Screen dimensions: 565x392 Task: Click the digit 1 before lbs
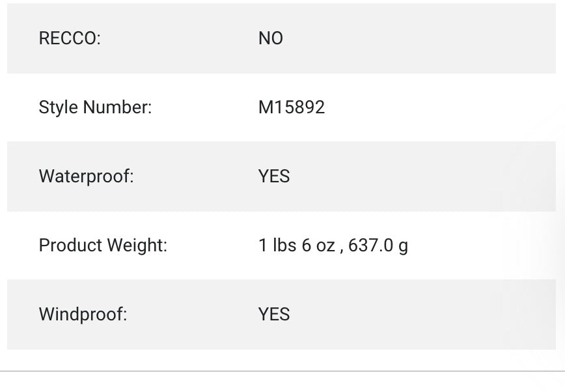tap(263, 245)
